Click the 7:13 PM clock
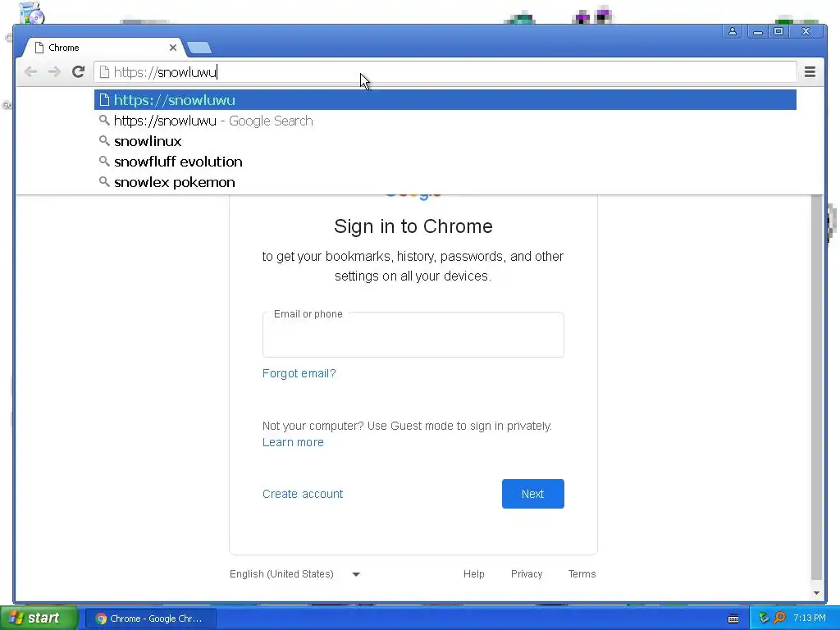 point(810,619)
